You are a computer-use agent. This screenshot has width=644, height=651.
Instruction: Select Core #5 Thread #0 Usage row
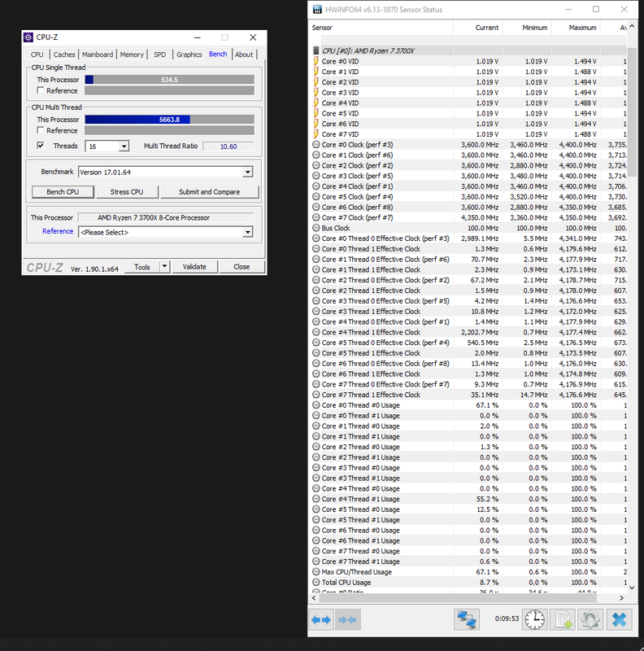coord(468,509)
